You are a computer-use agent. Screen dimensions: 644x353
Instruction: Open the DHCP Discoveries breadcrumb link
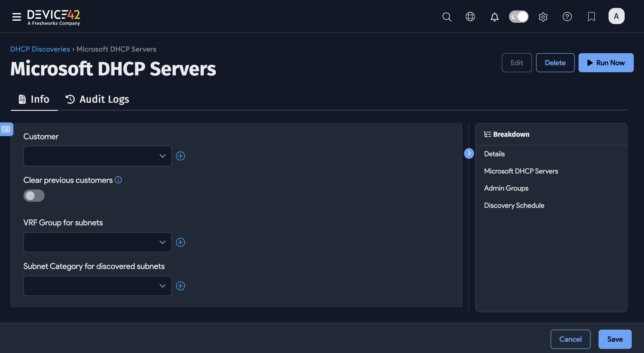point(40,49)
